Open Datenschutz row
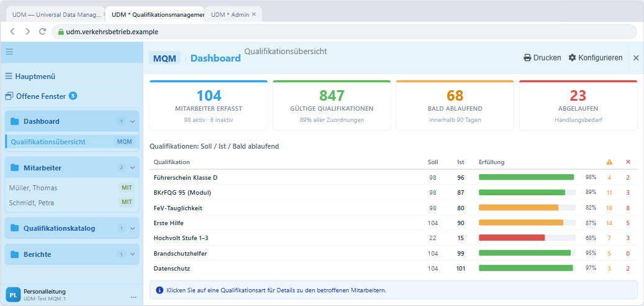 394,268
